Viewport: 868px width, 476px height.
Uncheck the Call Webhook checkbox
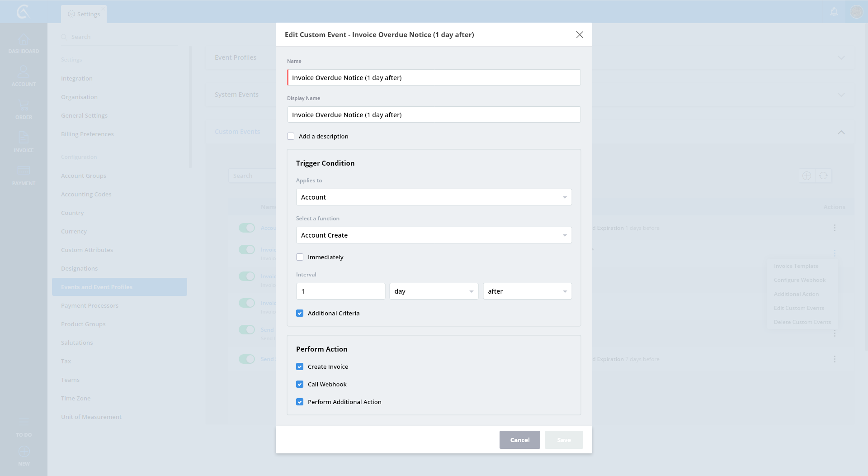(300, 384)
